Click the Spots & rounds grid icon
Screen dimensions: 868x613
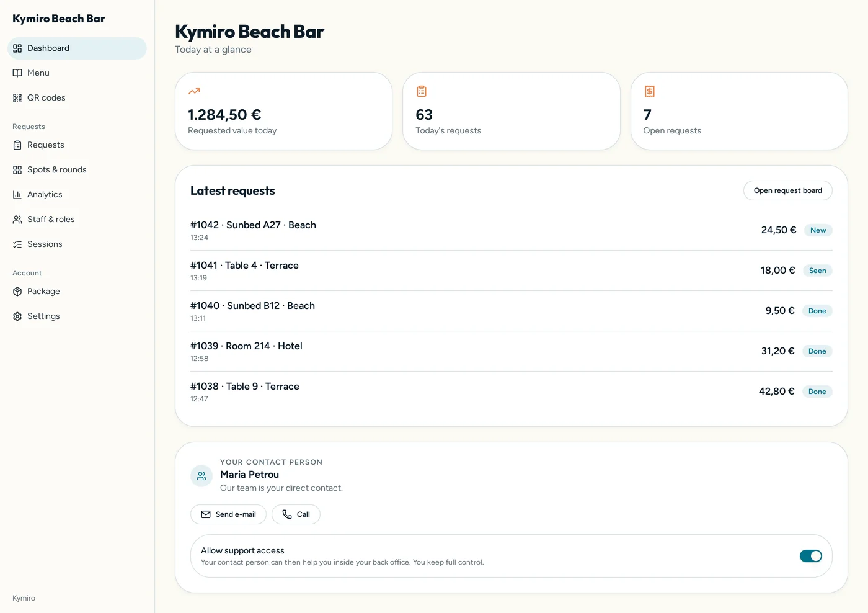(x=17, y=170)
